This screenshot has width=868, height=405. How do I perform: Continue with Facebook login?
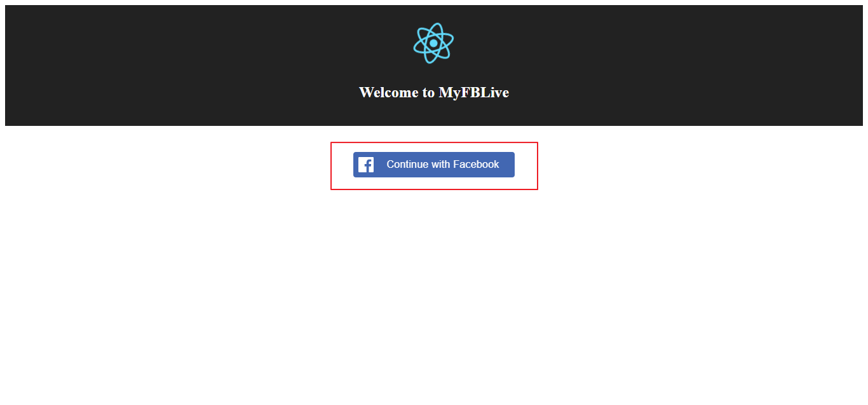tap(434, 165)
